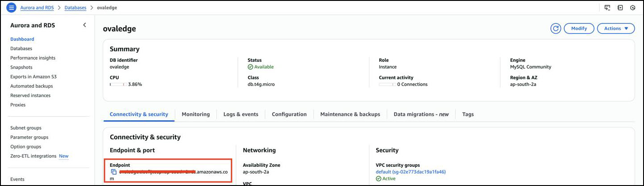Screen dimensions: 644x186
Task: Open the Logs & events tab
Action: (241, 114)
